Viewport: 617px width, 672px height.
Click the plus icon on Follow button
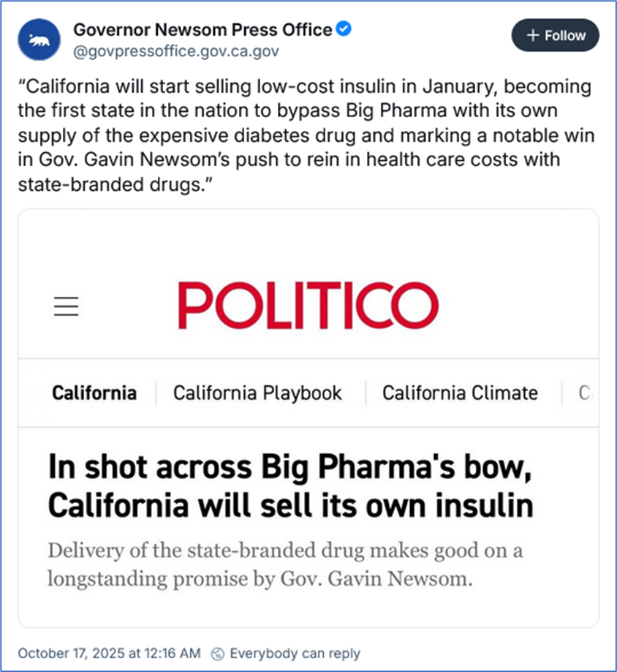click(x=533, y=35)
